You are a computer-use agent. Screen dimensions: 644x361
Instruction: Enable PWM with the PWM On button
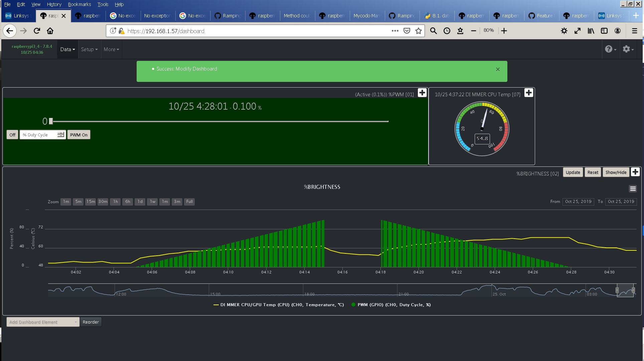pos(78,135)
